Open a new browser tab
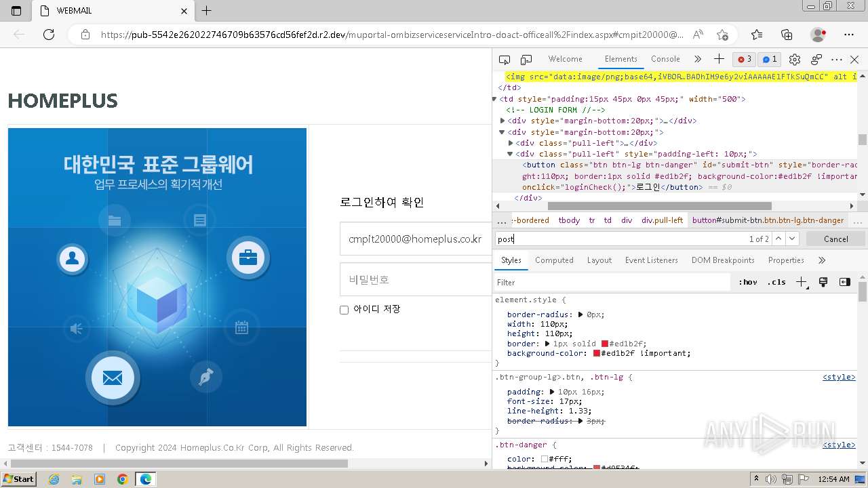The height and width of the screenshot is (488, 868). click(207, 11)
